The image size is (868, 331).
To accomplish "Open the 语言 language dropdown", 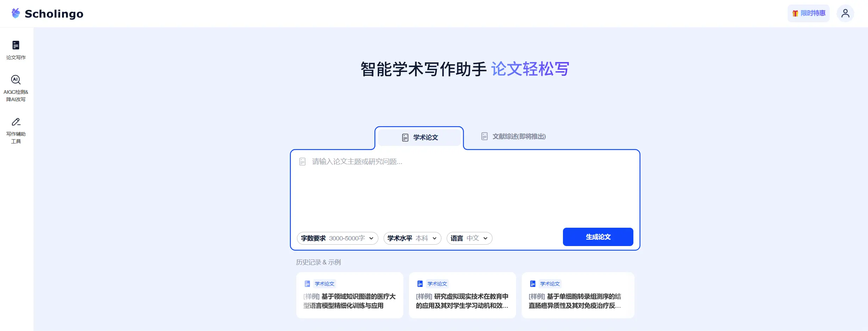I will click(469, 238).
